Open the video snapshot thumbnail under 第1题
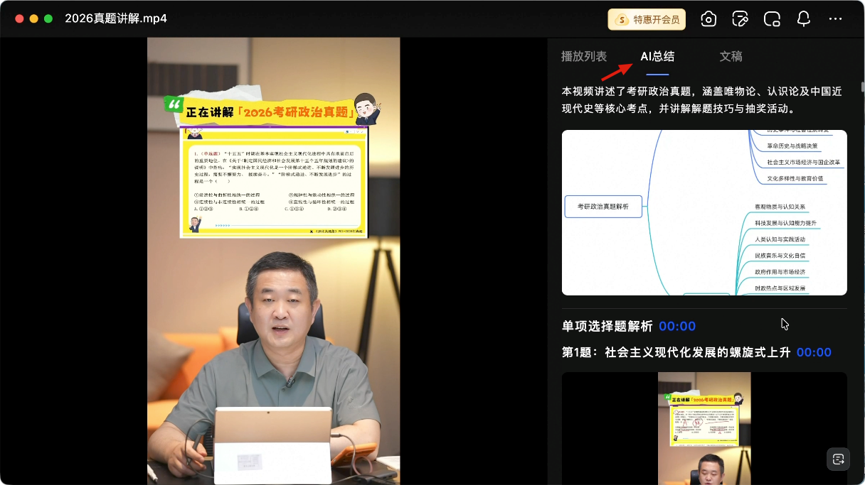The height and width of the screenshot is (485, 865). pyautogui.click(x=704, y=428)
